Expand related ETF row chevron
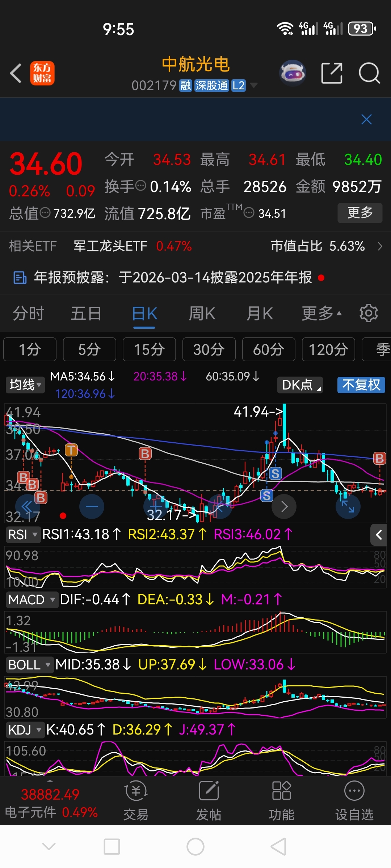Image resolution: width=391 pixels, height=868 pixels. pyautogui.click(x=380, y=246)
